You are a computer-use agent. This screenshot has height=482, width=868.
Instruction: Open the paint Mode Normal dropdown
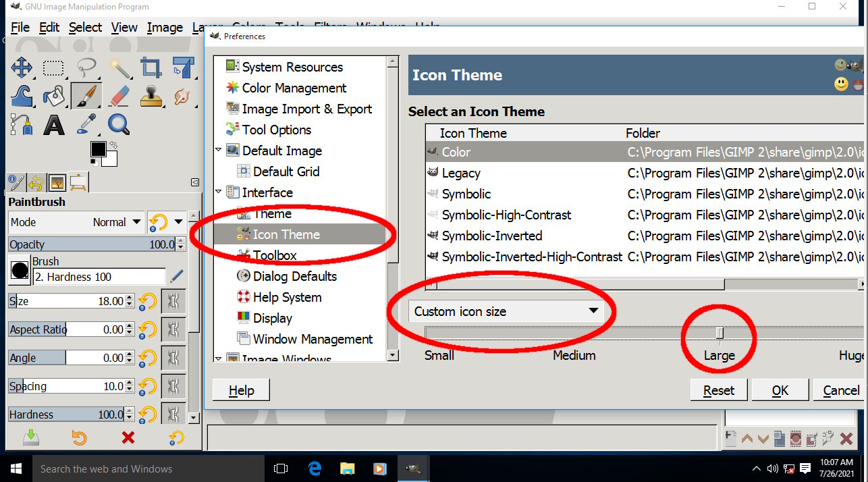point(76,222)
